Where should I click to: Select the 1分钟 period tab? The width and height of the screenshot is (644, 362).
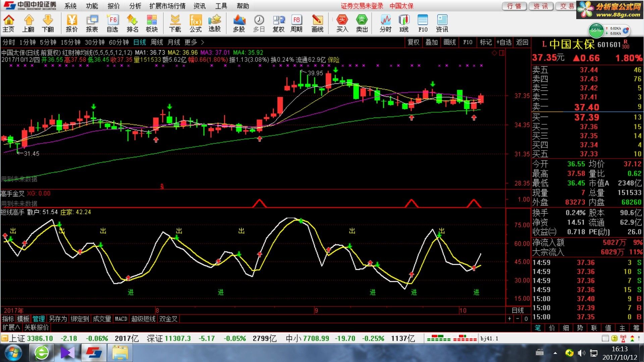[x=28, y=42]
